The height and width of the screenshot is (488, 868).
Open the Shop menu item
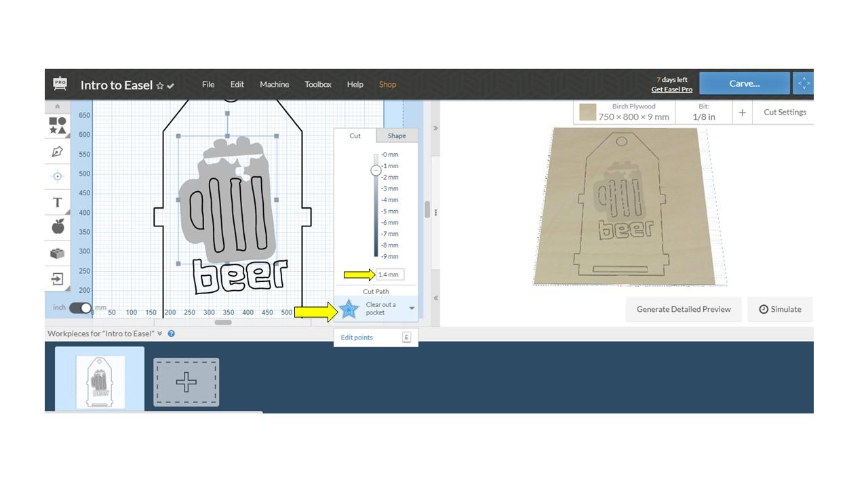point(387,85)
